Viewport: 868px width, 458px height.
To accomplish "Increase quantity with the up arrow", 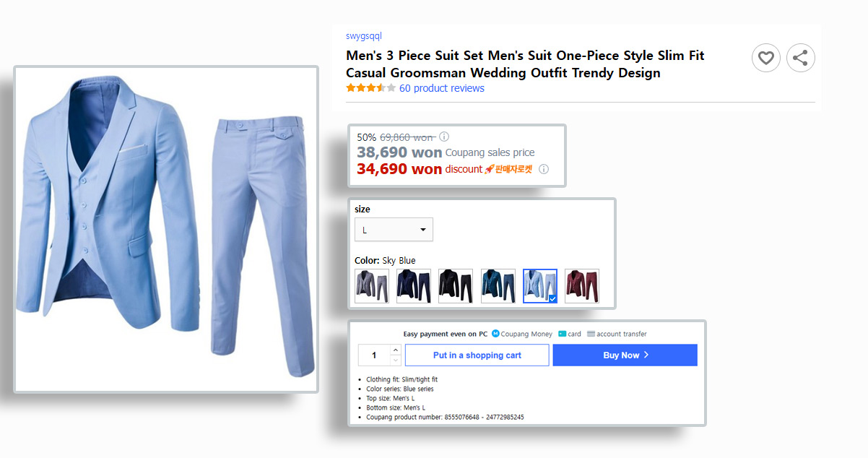I will [395, 350].
